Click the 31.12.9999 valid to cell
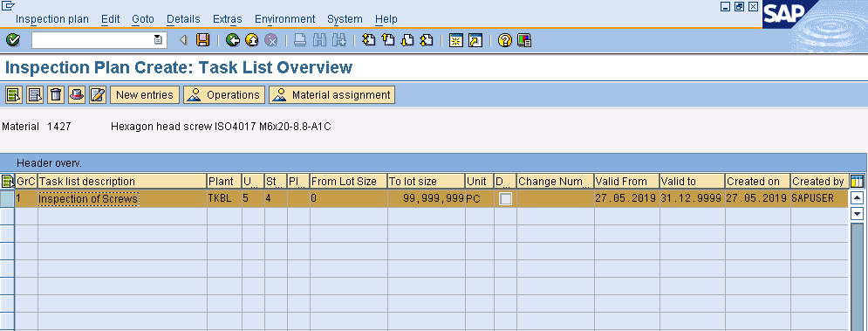This screenshot has width=868, height=331. 692,198
